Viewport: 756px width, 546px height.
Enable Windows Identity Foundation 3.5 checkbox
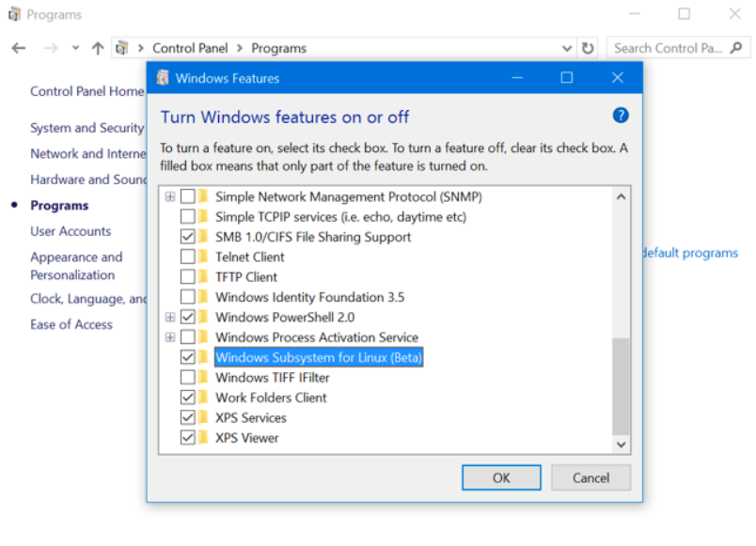[188, 297]
